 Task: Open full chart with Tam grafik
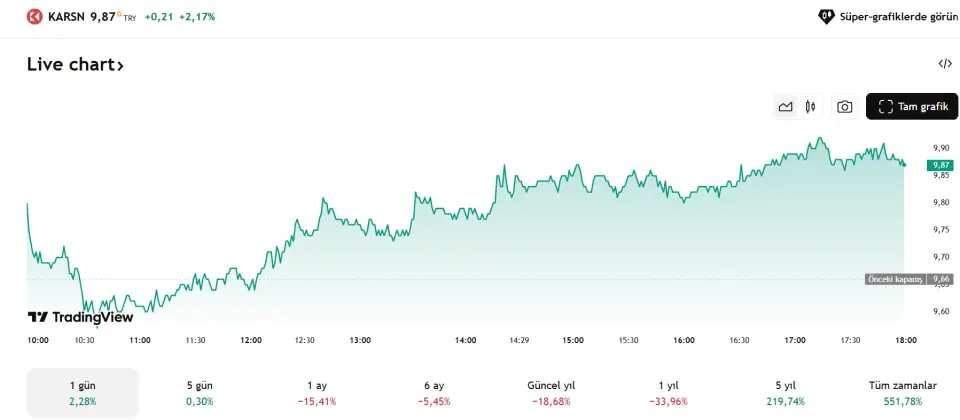point(911,107)
